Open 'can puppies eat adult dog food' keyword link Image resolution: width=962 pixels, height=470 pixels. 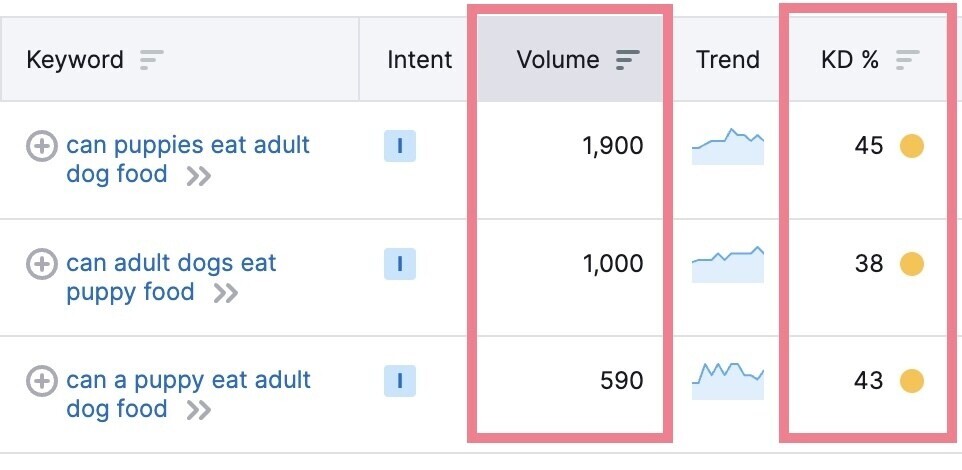[187, 146]
